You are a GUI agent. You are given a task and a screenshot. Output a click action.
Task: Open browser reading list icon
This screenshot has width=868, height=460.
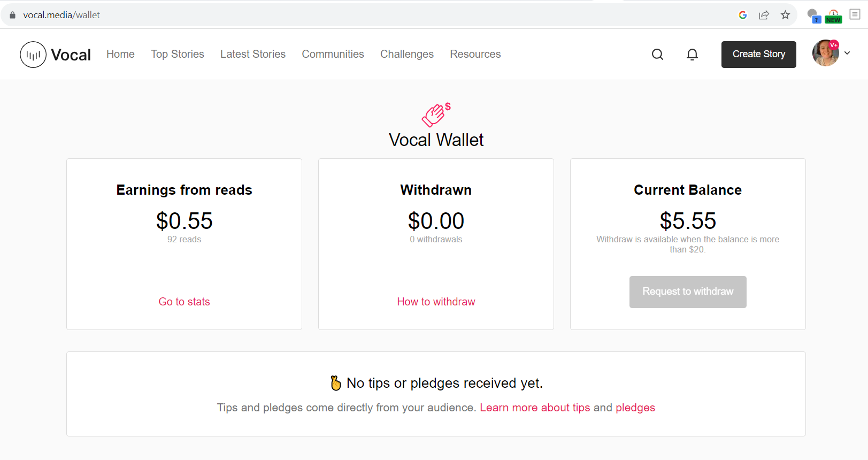[855, 14]
